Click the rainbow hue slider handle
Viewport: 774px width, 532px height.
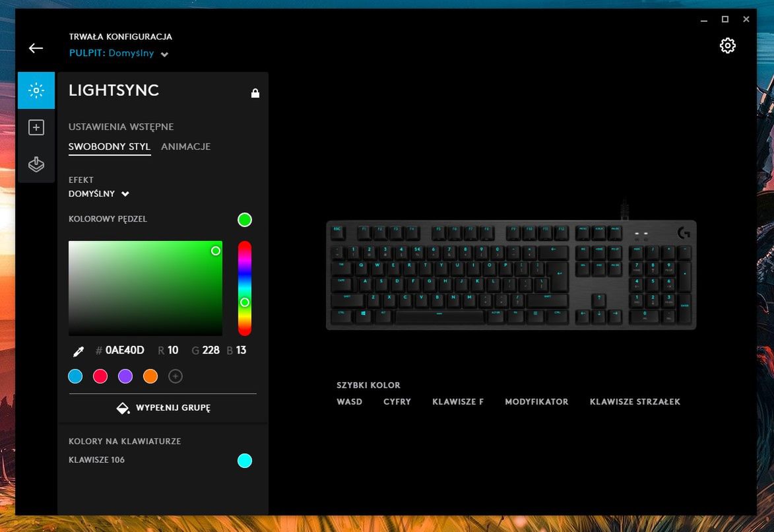pos(245,302)
